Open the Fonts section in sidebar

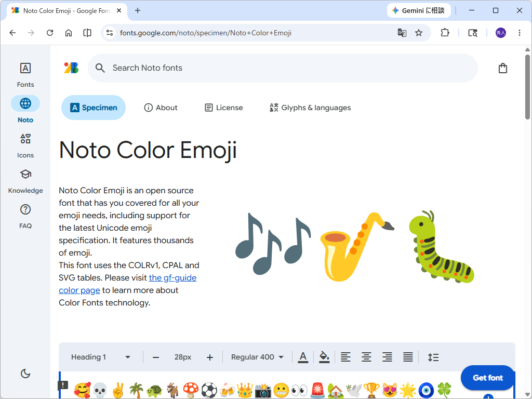(x=25, y=75)
